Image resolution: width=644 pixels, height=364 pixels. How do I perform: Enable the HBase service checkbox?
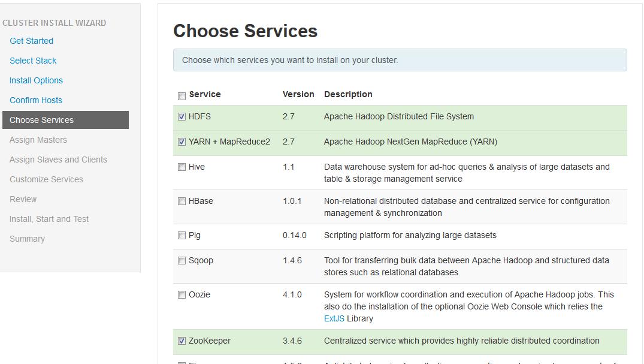182,201
